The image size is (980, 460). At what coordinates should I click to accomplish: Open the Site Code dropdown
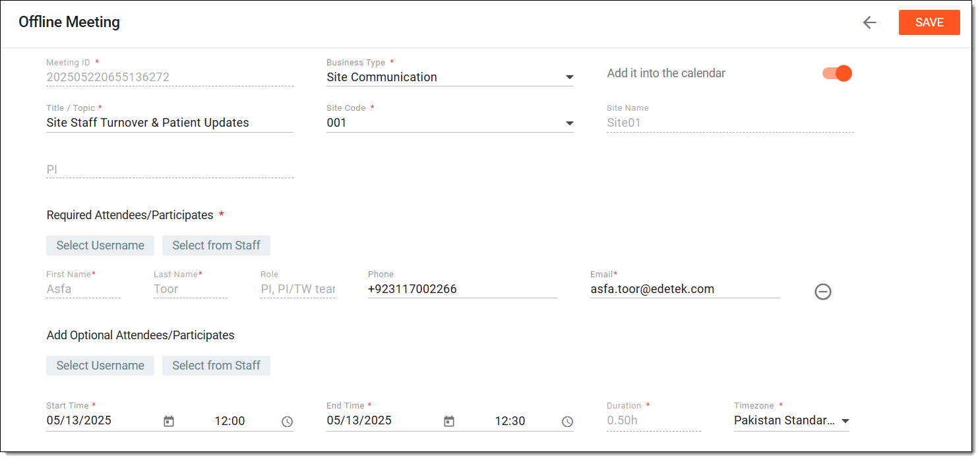point(450,123)
